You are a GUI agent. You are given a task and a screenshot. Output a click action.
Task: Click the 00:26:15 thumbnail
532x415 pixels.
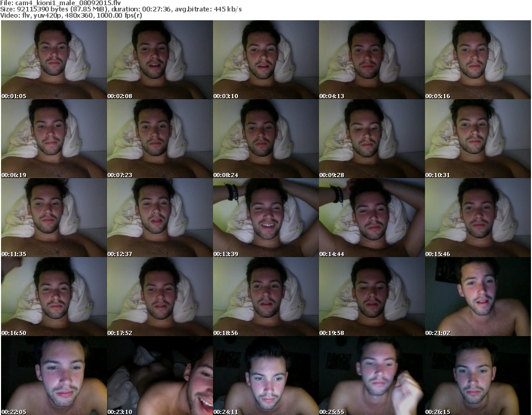tap(478, 376)
